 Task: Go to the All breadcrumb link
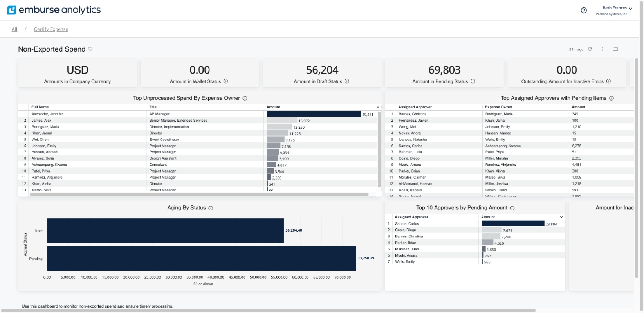pos(14,29)
